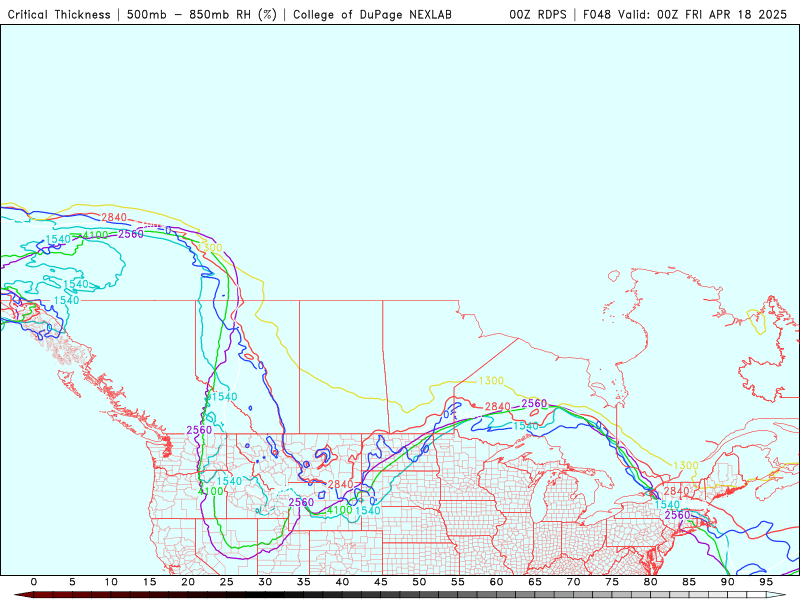Select the 15 label on the humidity scale
Viewport: 800px width, 600px height.
click(149, 582)
